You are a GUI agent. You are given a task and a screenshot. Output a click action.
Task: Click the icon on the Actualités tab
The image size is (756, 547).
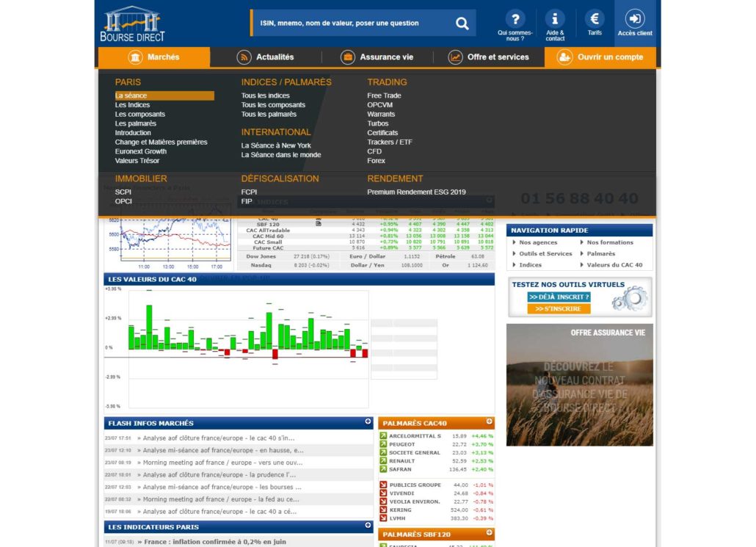point(245,57)
